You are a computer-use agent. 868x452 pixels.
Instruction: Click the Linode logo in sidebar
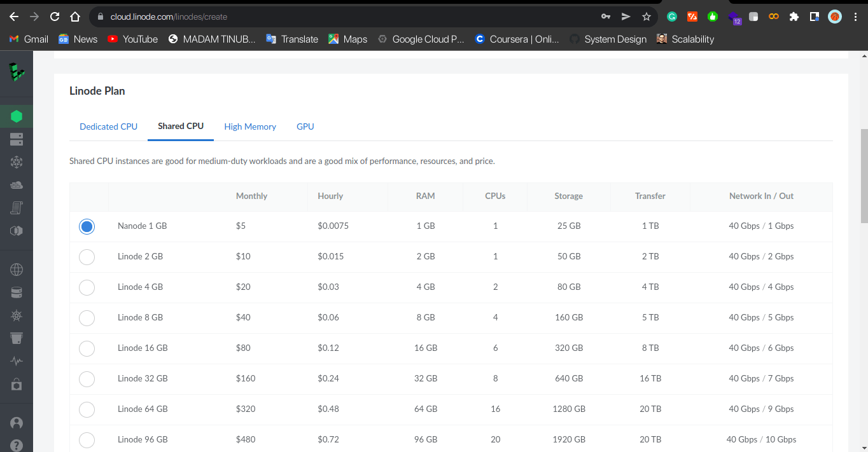17,72
